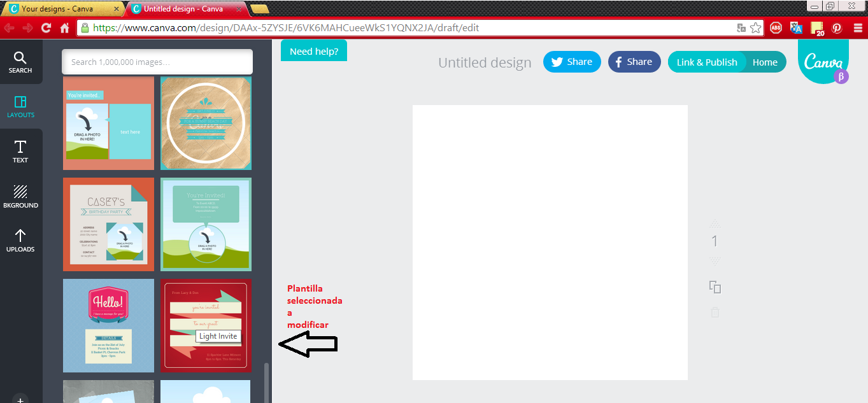Image resolution: width=868 pixels, height=403 pixels.
Task: Open the Bkground panel
Action: 20,196
